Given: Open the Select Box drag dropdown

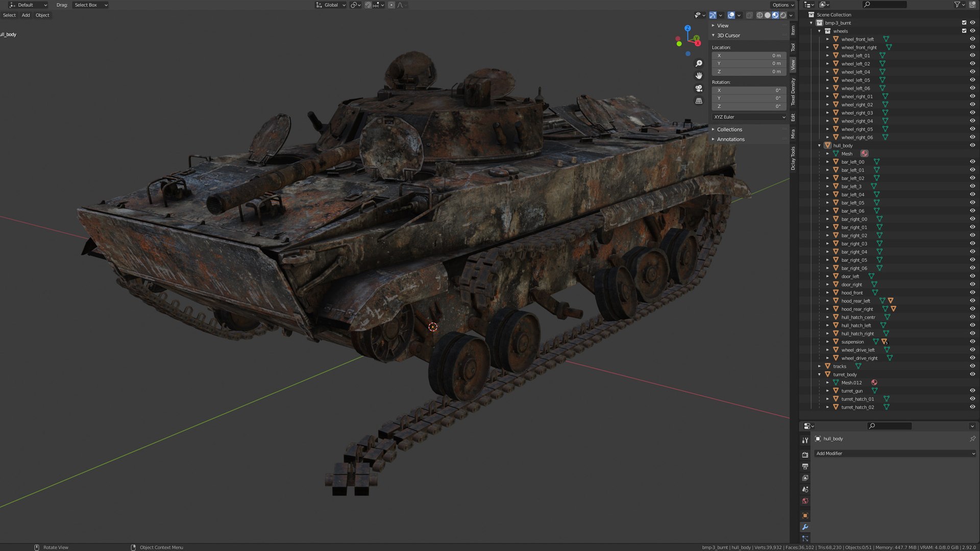Looking at the screenshot, I should point(91,5).
